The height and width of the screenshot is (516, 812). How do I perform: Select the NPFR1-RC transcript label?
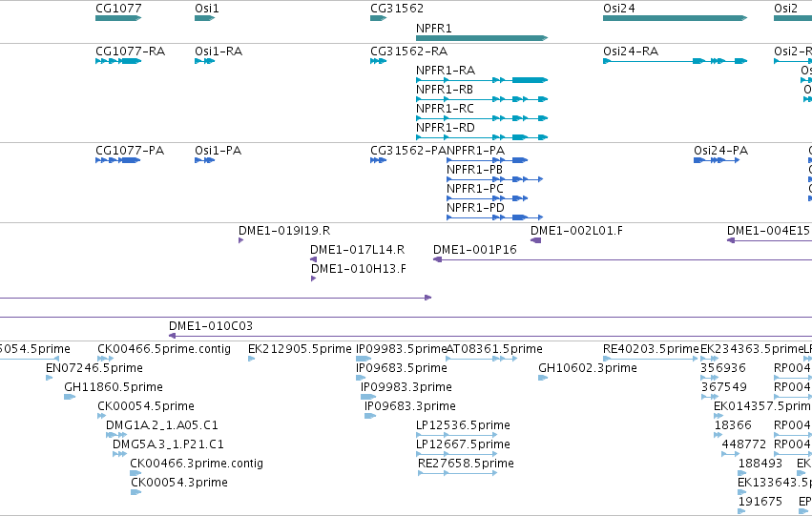445,109
